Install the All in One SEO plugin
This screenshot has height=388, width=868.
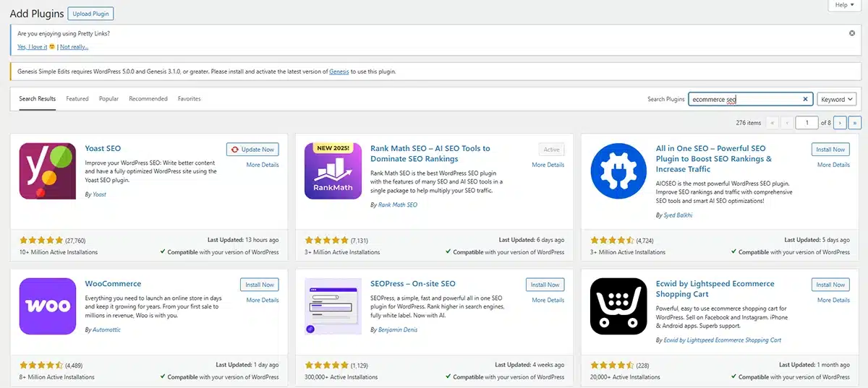(831, 150)
